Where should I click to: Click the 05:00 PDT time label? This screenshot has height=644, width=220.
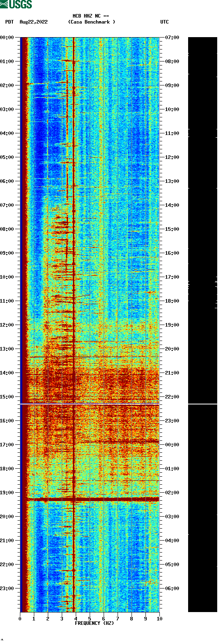click(7, 157)
